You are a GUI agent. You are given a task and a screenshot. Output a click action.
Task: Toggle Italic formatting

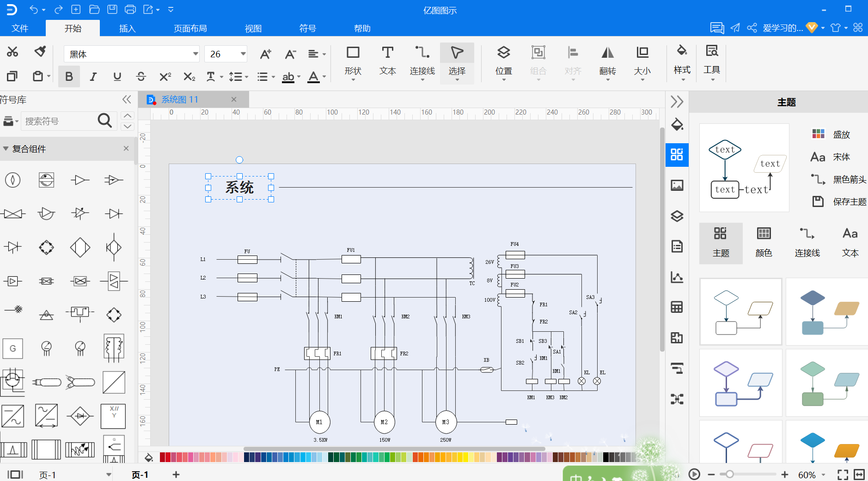tap(93, 76)
